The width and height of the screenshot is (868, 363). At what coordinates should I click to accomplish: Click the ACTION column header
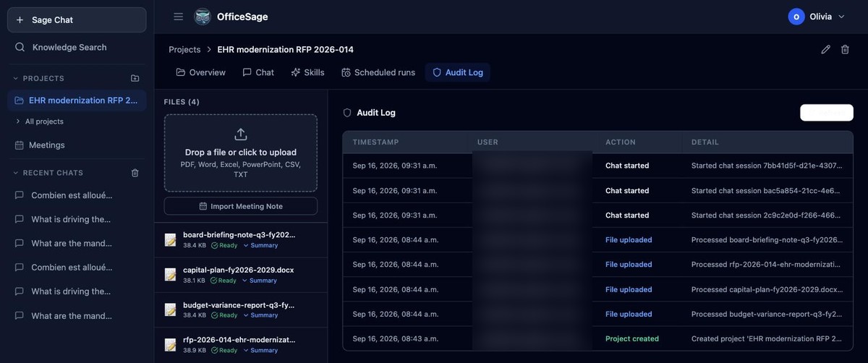(621, 142)
